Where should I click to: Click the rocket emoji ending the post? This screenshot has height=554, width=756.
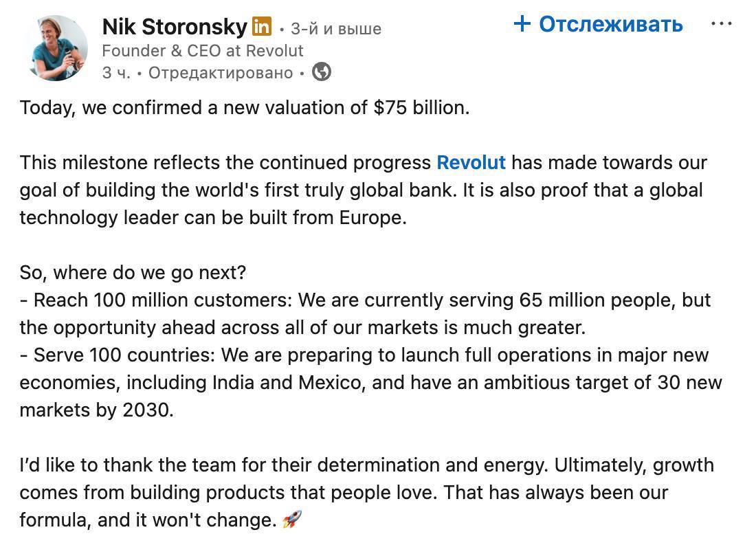click(x=293, y=520)
